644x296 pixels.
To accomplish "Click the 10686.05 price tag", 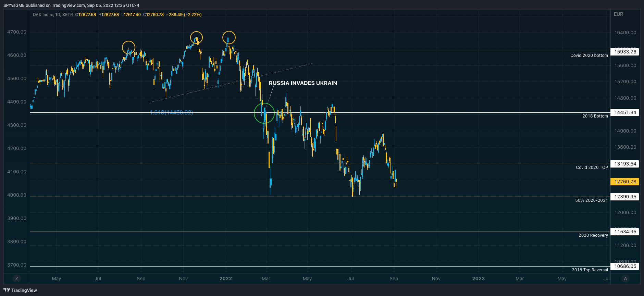I will pyautogui.click(x=625, y=266).
